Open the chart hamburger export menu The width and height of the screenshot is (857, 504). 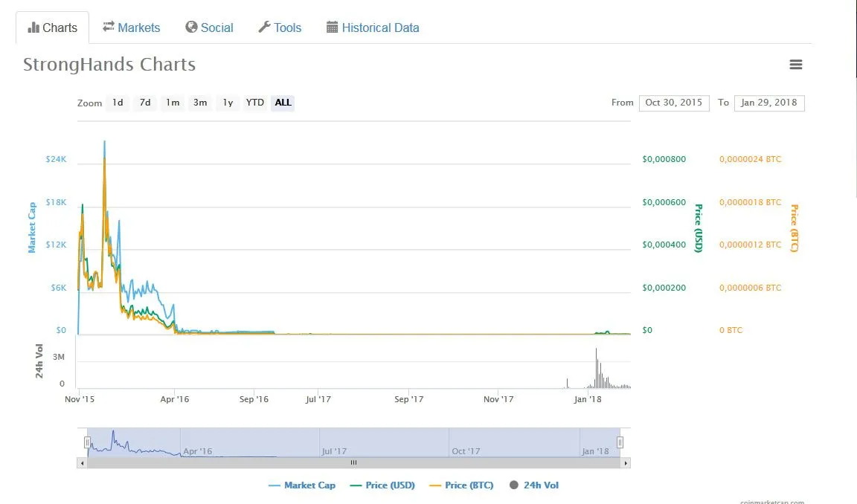pos(796,65)
